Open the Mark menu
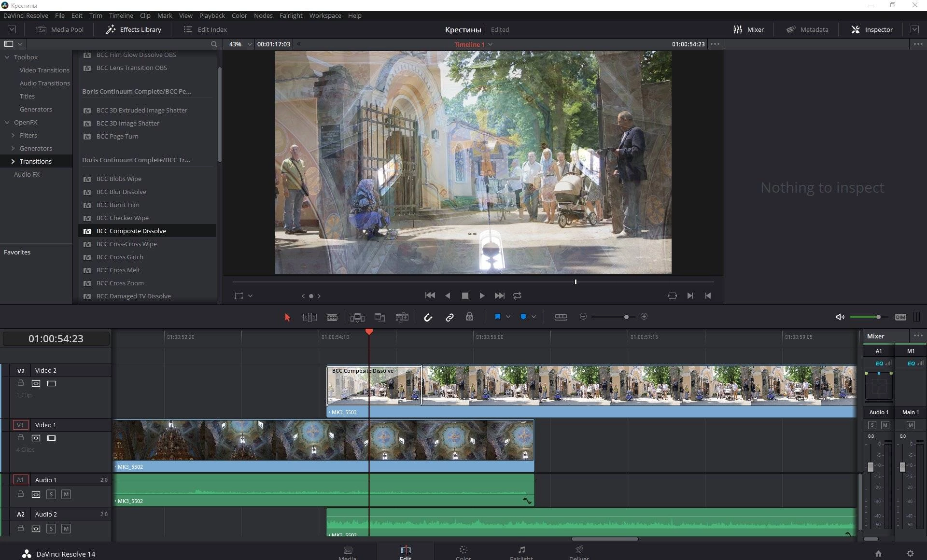 click(165, 15)
